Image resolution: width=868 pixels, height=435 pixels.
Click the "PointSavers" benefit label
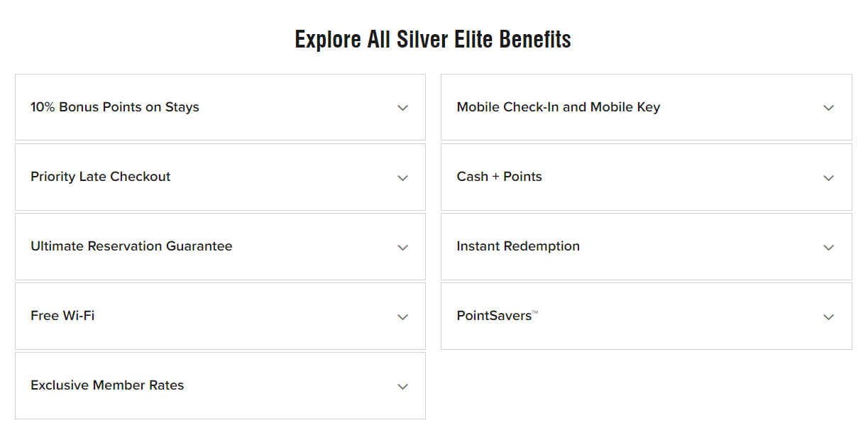pos(494,316)
